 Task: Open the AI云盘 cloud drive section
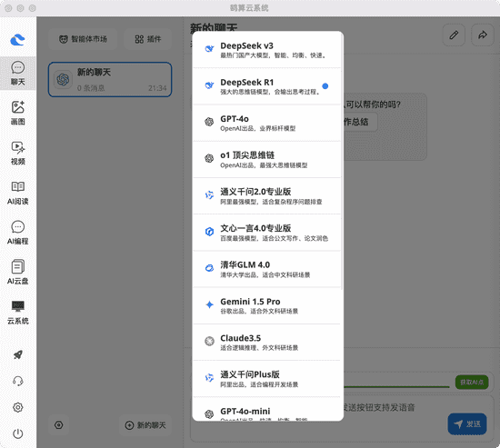[18, 273]
